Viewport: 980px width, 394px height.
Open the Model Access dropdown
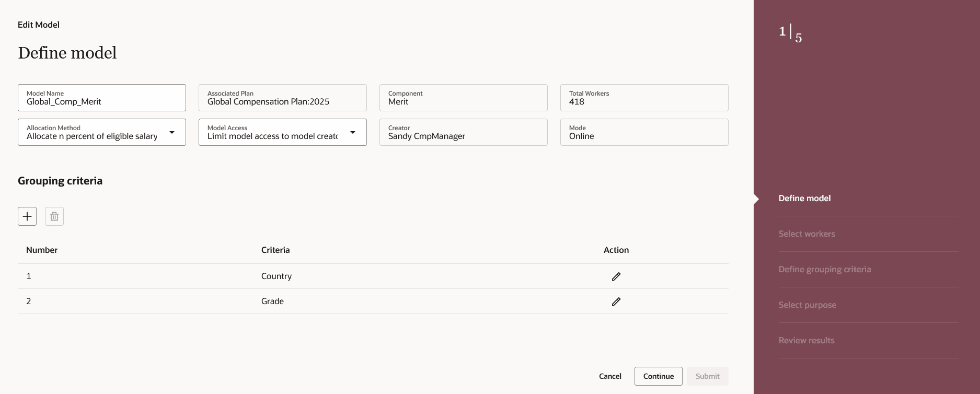pos(352,133)
